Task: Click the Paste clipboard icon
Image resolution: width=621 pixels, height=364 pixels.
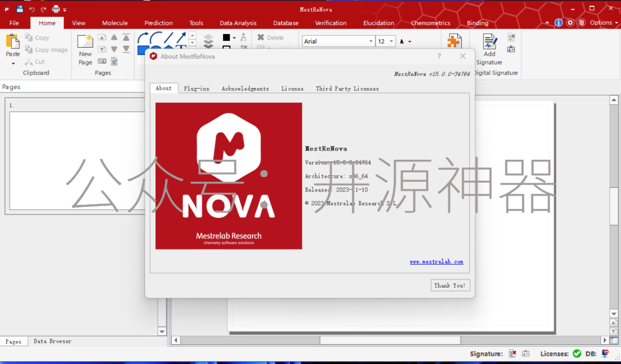Action: point(13,41)
